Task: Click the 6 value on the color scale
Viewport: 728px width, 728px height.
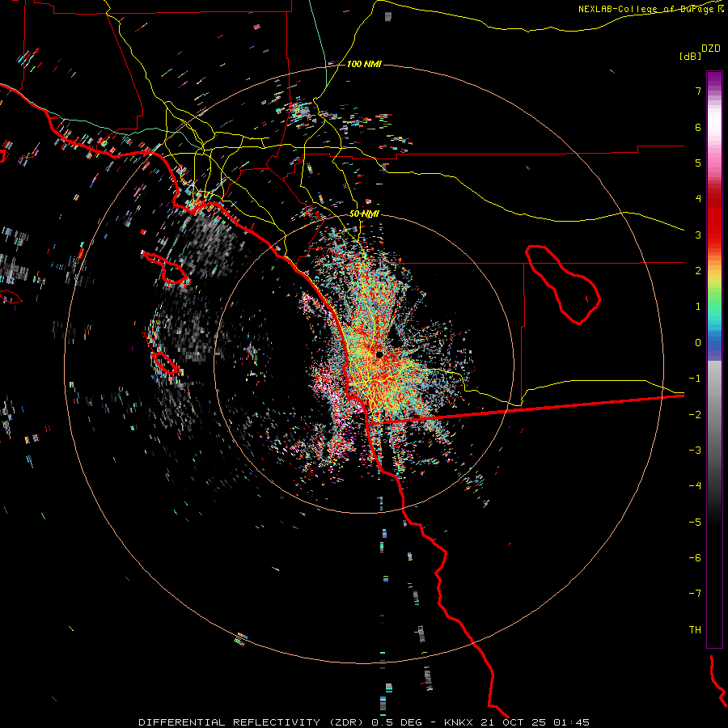Action: (698, 127)
